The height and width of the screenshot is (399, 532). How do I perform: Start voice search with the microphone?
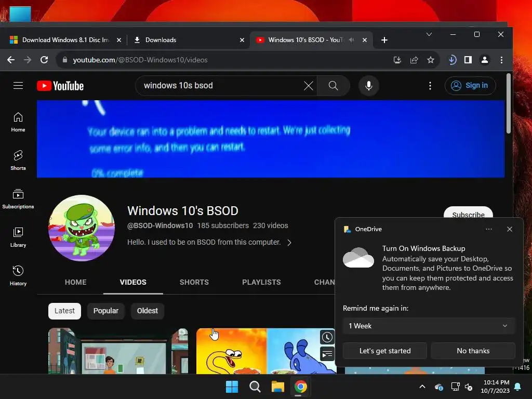369,86
